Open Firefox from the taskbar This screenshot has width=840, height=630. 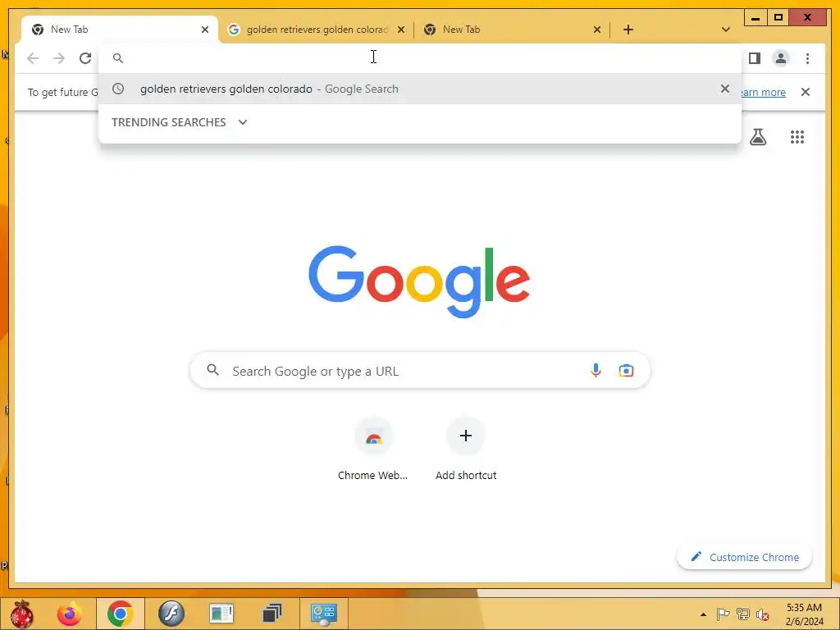pyautogui.click(x=69, y=614)
